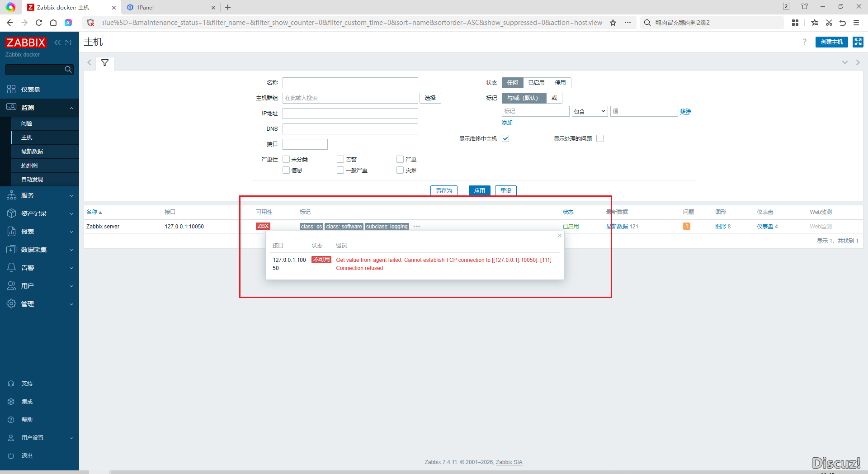Close the interface error popup
The height and width of the screenshot is (474, 868).
point(560,236)
